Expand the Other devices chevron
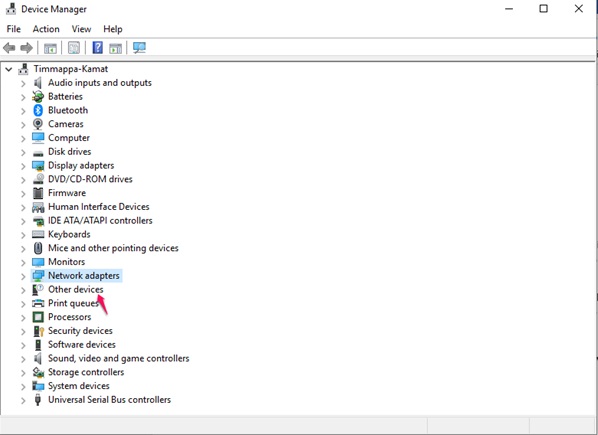The height and width of the screenshot is (435, 598). 23,290
